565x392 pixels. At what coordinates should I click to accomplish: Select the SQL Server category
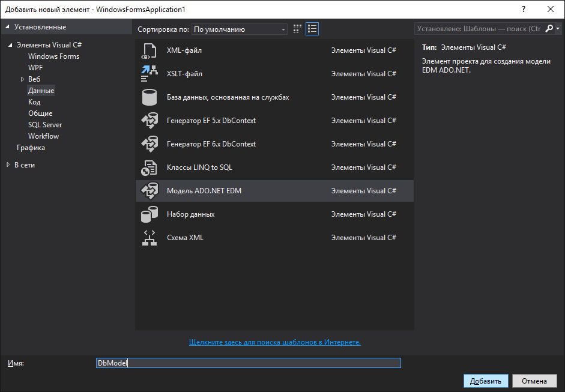coord(45,125)
